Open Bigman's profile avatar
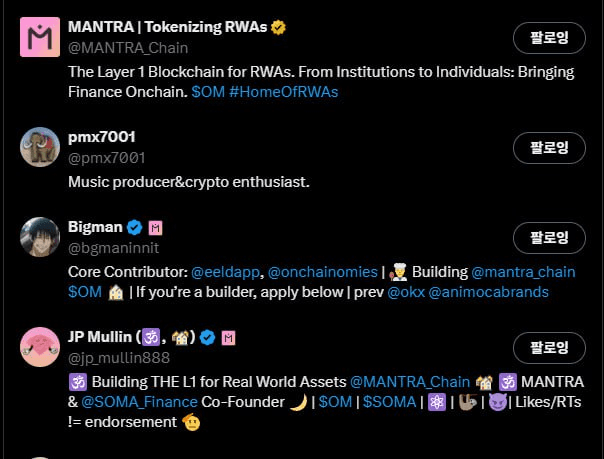 pos(40,237)
